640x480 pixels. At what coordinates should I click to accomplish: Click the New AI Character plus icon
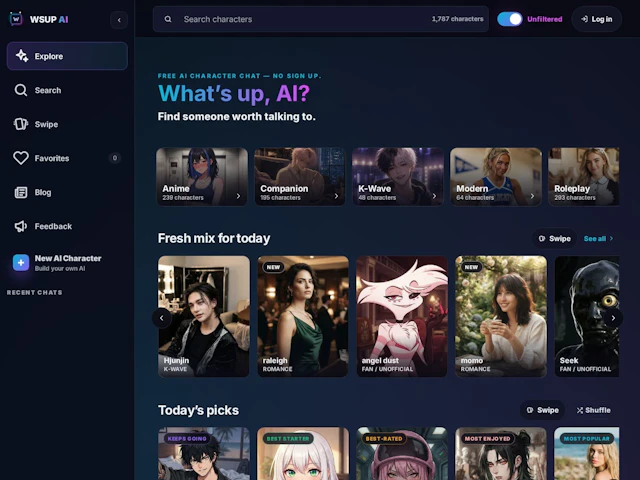tap(21, 262)
